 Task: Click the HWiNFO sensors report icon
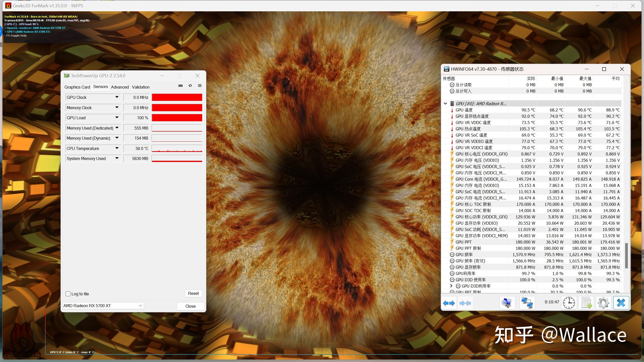586,303
